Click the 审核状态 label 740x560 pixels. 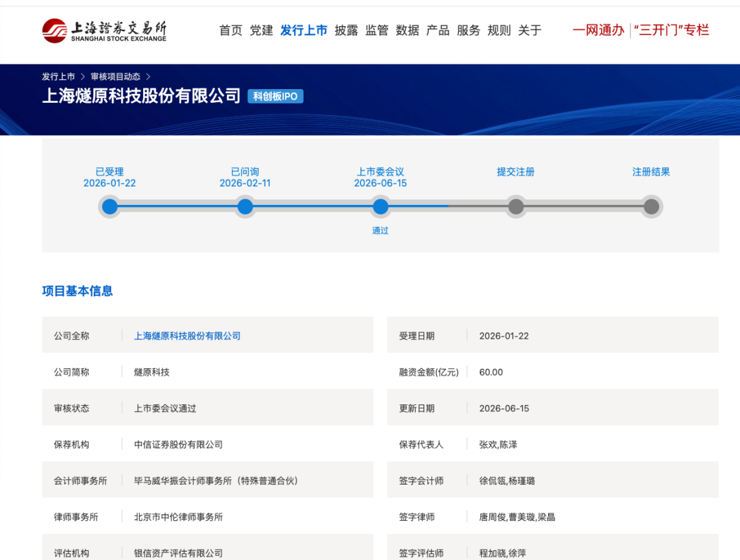coord(71,409)
